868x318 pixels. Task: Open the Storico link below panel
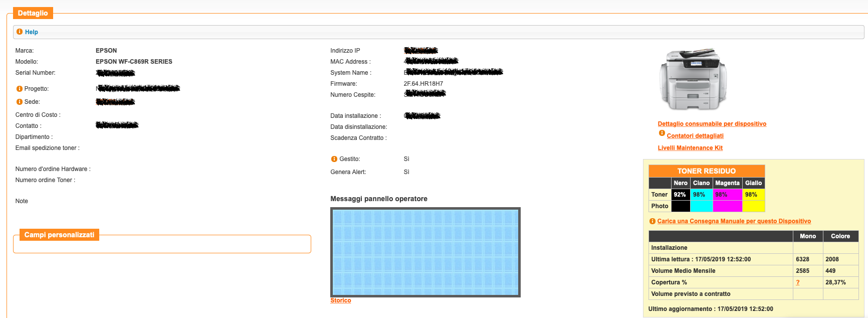click(340, 300)
